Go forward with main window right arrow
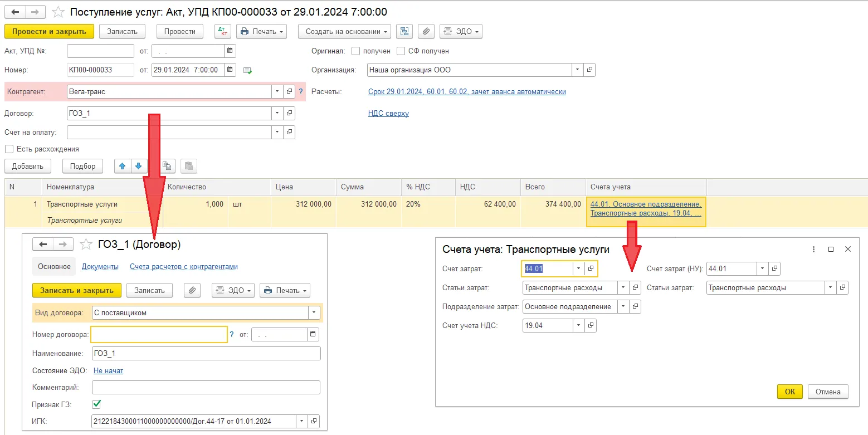The width and height of the screenshot is (868, 435). click(36, 12)
